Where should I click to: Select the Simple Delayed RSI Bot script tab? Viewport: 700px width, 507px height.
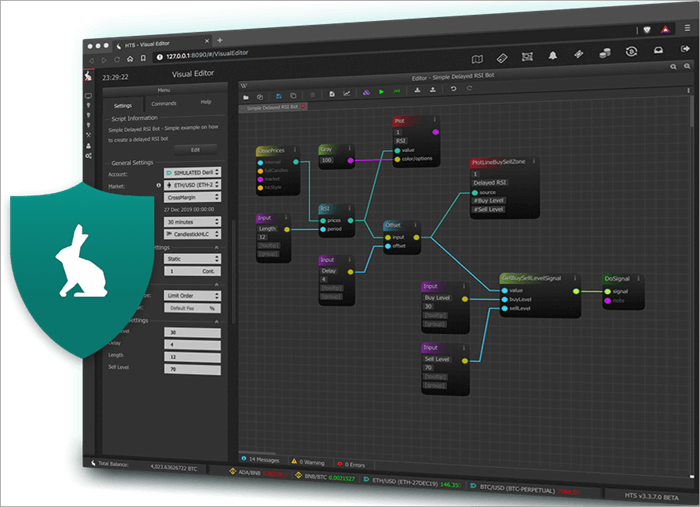271,108
